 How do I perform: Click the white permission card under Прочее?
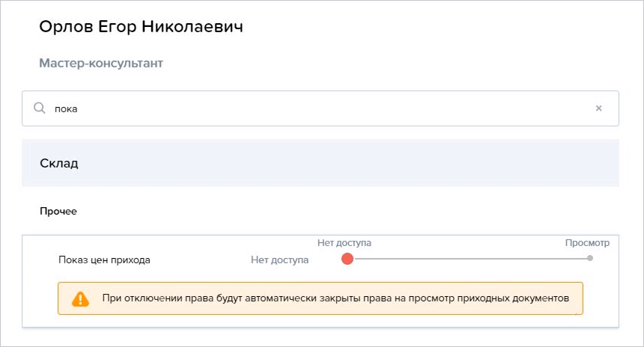coord(321,281)
